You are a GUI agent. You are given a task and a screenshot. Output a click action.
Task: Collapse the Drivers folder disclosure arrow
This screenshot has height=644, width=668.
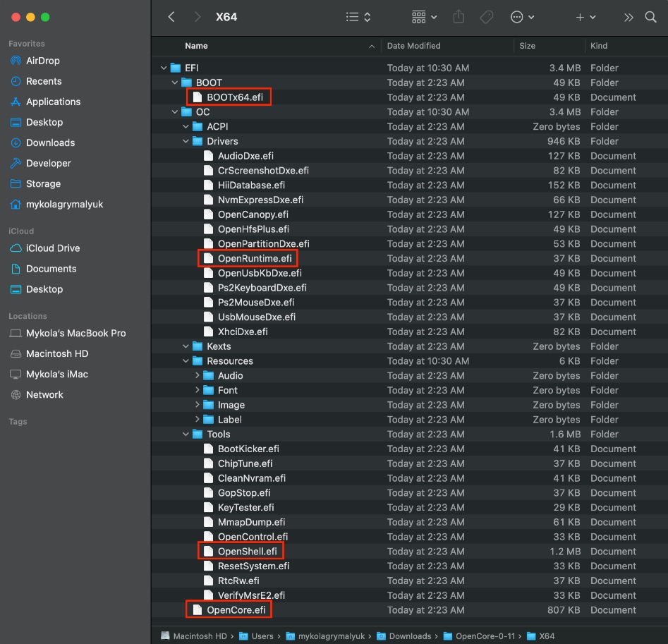186,141
